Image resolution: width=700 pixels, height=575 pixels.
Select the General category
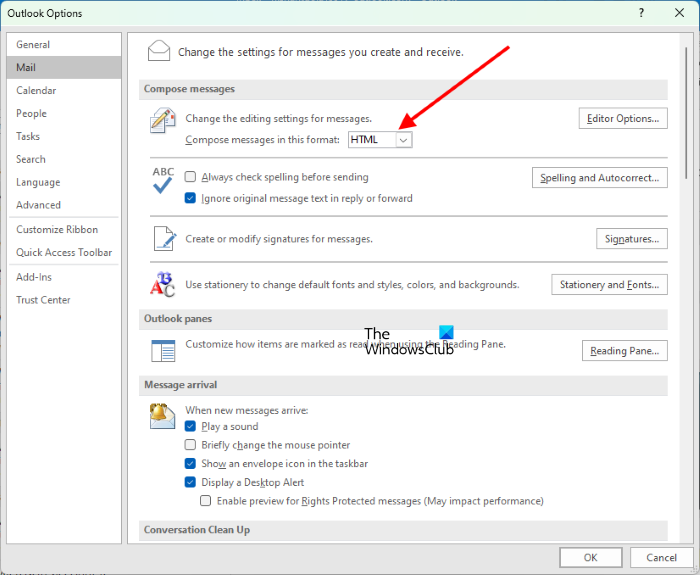[64, 45]
